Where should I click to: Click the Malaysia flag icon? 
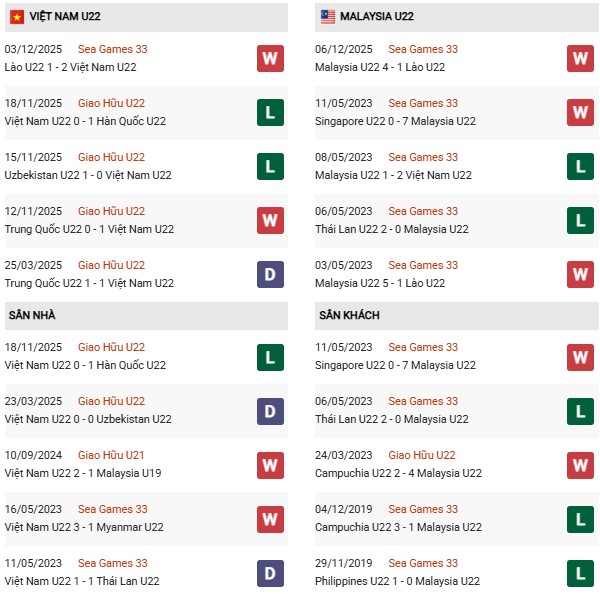328,17
